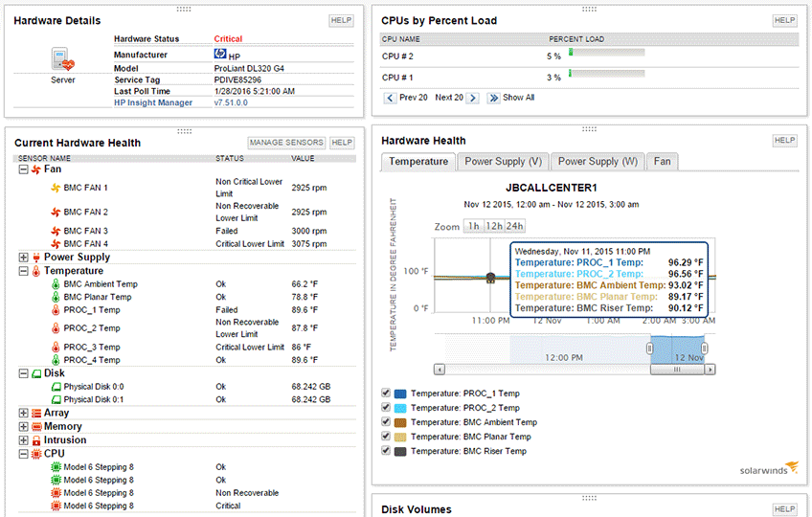
Task: Click the CPU # 2 load bar
Action: pos(607,53)
